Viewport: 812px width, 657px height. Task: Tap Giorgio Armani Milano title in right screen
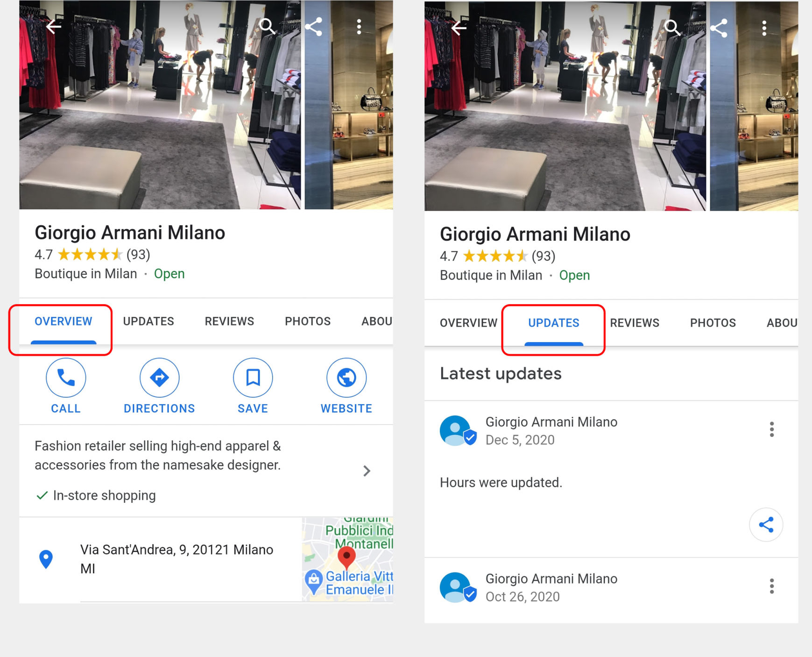pyautogui.click(x=535, y=234)
